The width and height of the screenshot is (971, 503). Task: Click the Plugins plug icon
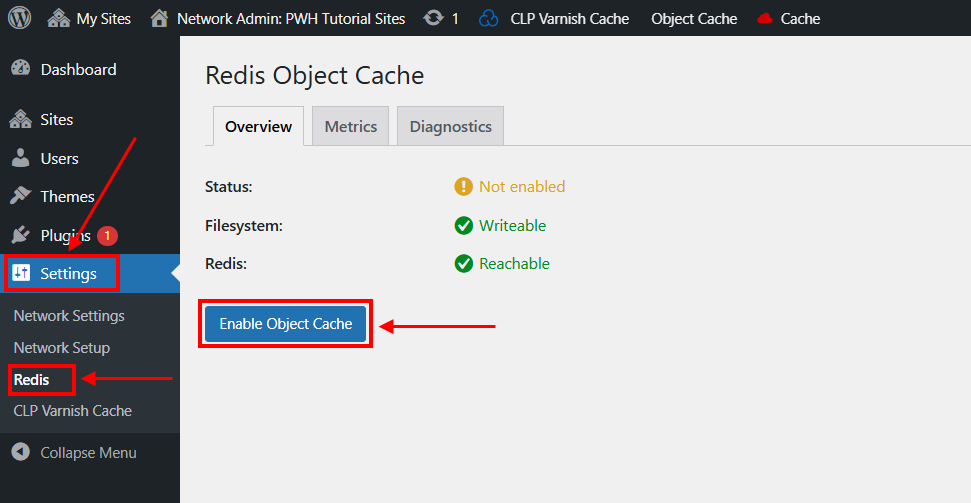[x=20, y=235]
